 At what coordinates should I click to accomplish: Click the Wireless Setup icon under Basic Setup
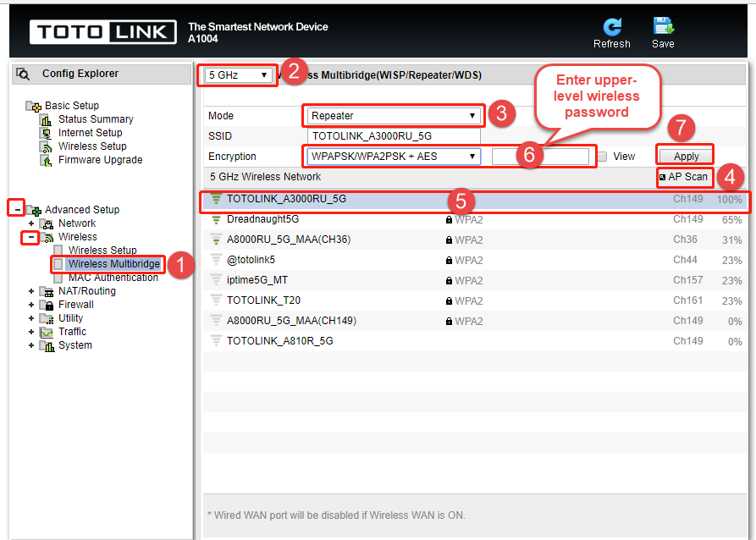coord(47,146)
